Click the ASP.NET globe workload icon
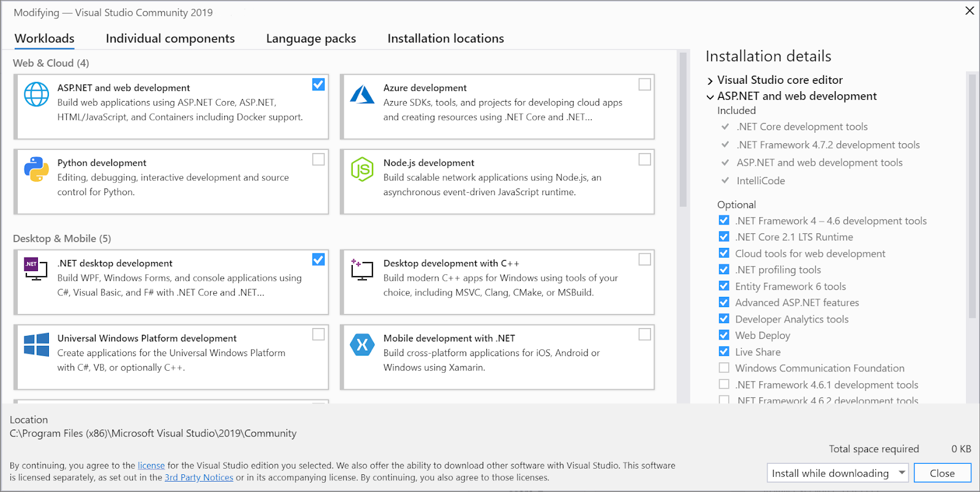Image resolution: width=980 pixels, height=492 pixels. point(36,94)
